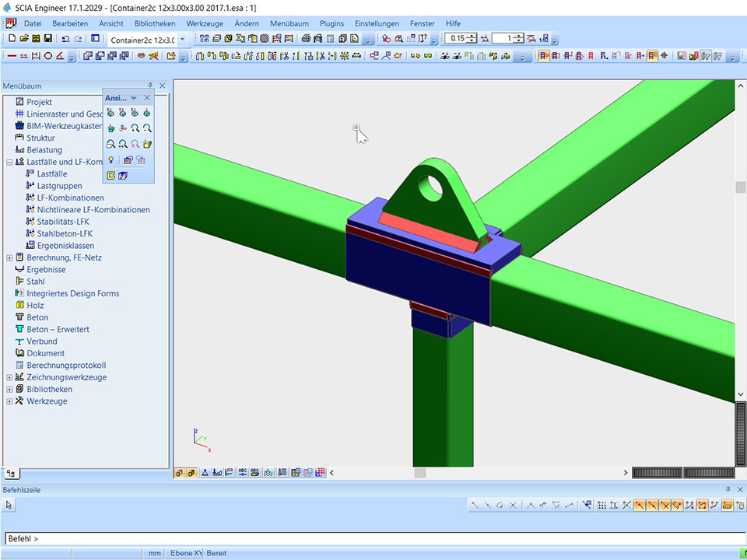Click the lightbulb icon in Ansicht panel
This screenshot has height=560, width=747.
(x=111, y=160)
